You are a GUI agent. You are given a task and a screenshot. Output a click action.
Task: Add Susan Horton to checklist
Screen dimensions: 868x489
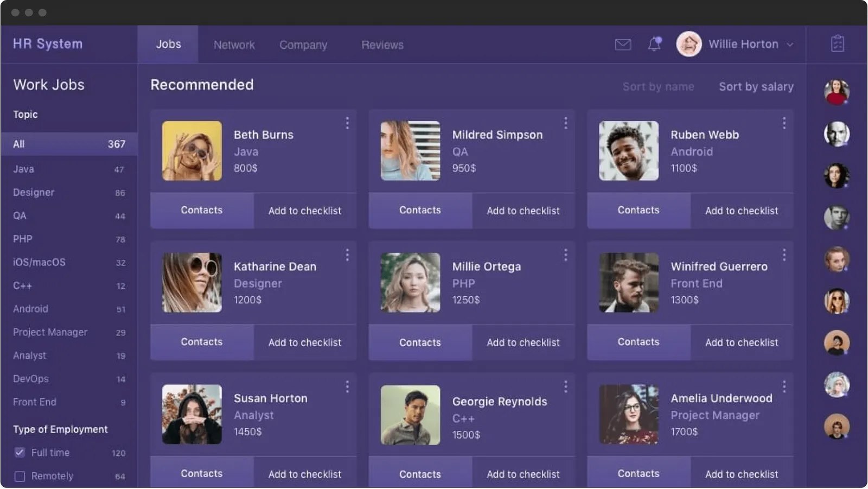click(304, 474)
